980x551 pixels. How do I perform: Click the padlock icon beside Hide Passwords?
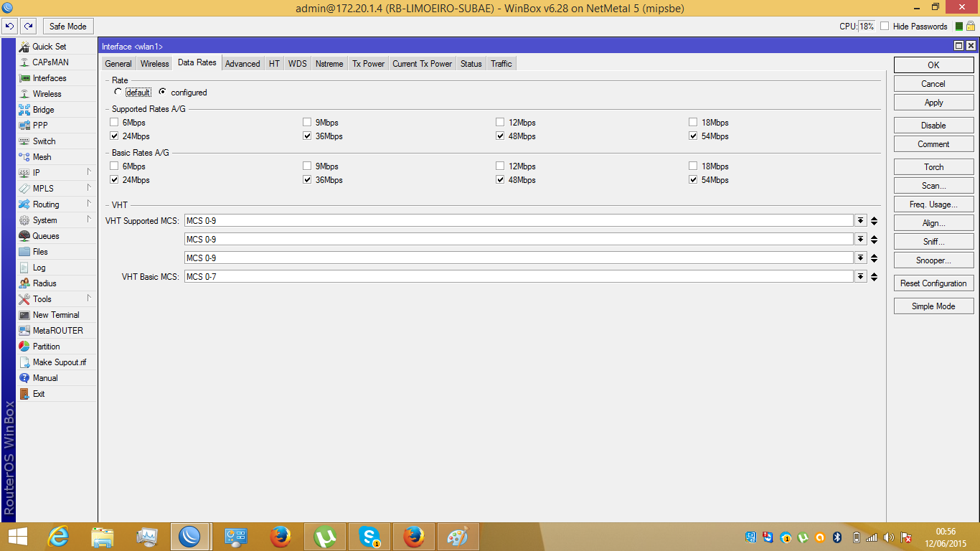coord(970,27)
